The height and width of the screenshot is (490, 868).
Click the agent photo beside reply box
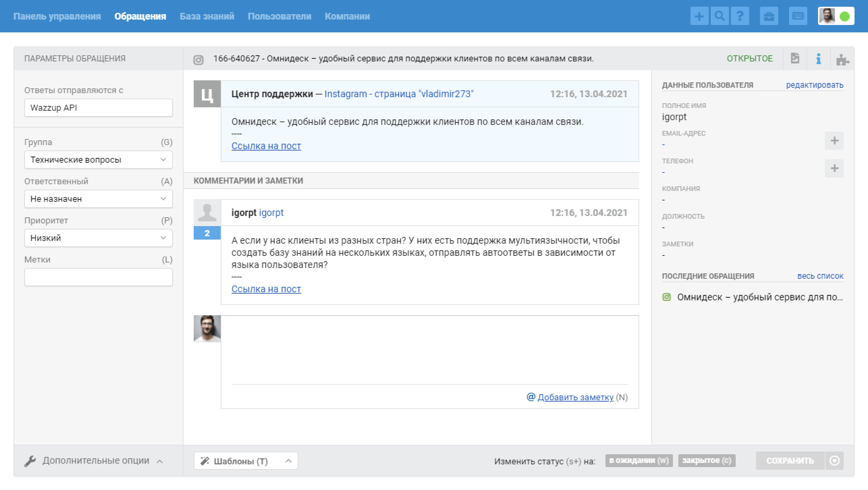pyautogui.click(x=207, y=329)
